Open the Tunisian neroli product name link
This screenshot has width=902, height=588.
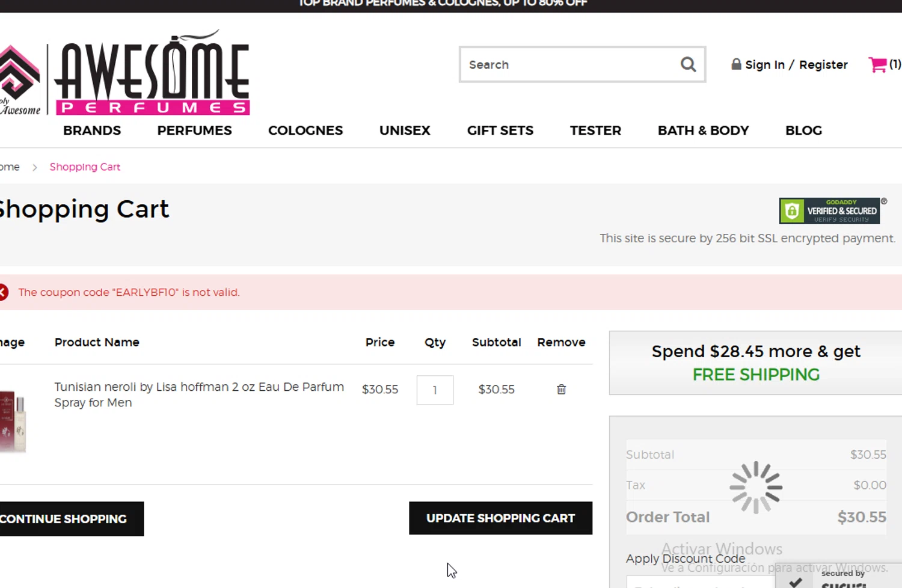(199, 394)
